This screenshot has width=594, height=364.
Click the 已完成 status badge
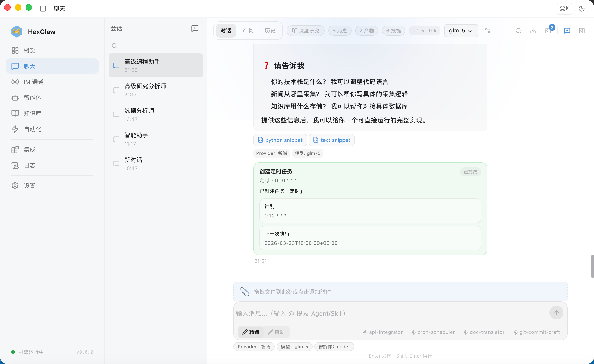coord(470,172)
